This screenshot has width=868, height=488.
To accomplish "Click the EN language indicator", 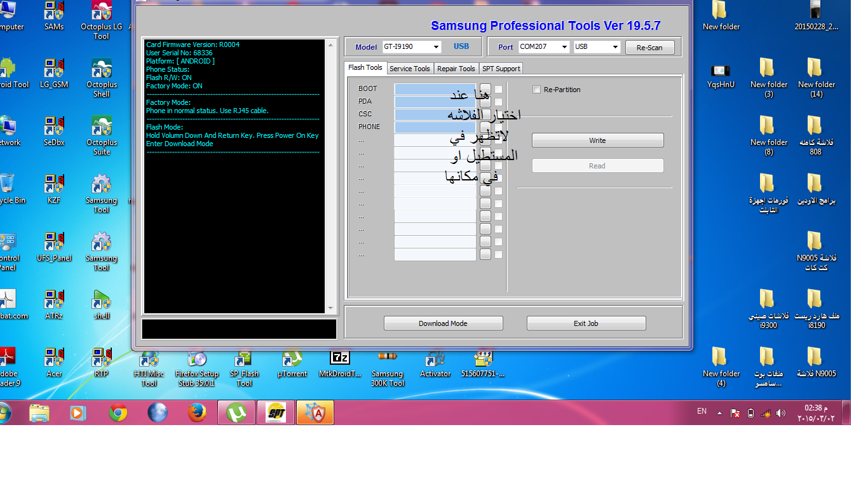I will coord(702,411).
